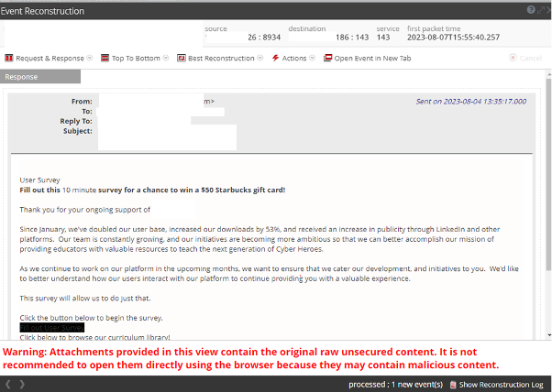Open the help icon in title bar
This screenshot has height=392, width=552.
click(530, 10)
